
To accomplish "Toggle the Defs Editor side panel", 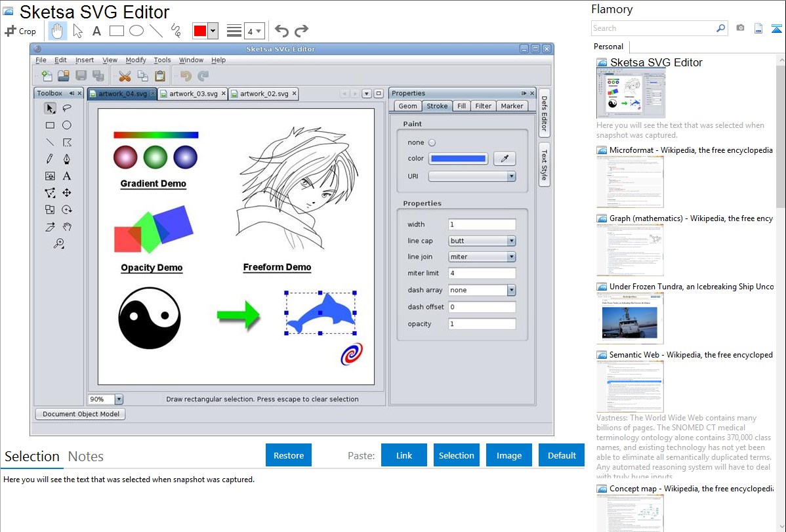I will tap(544, 113).
